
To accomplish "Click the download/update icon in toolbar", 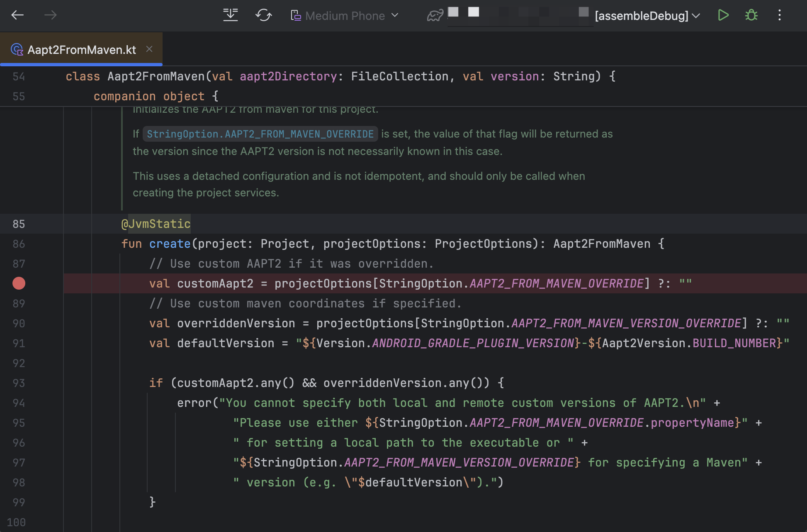I will point(231,15).
